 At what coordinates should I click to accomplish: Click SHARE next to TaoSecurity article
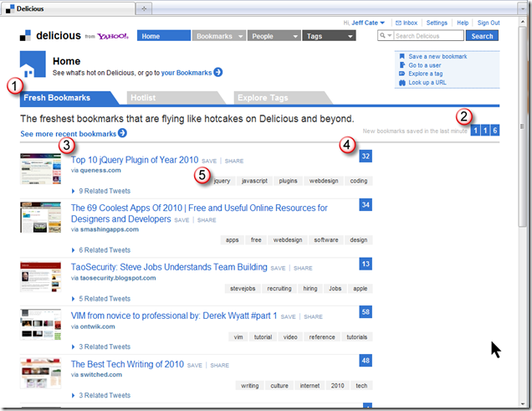pyautogui.click(x=303, y=268)
